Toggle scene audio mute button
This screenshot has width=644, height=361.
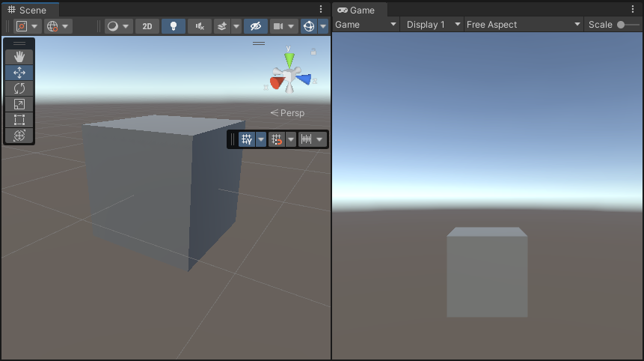tap(200, 26)
